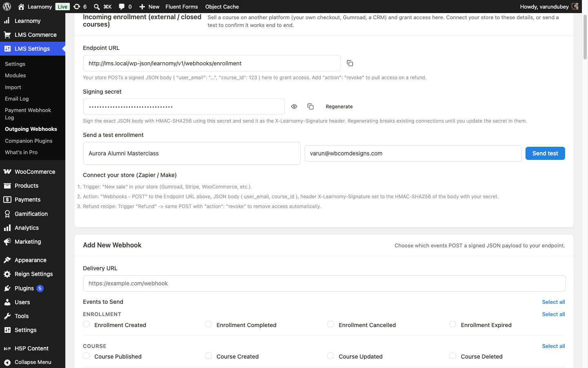Click the LMS Commerce cart icon
The height and width of the screenshot is (368, 588).
(x=7, y=35)
